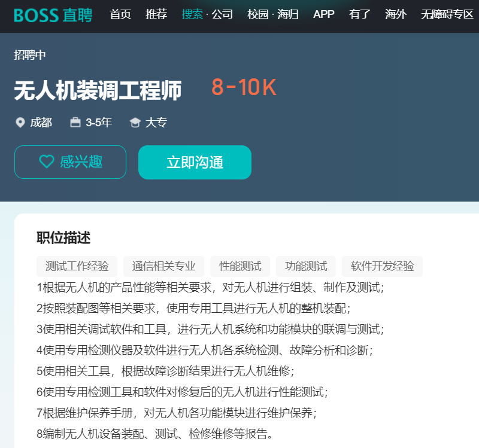Screen dimensions: 479x448
Task: Open the 公司 nav item
Action: click(x=222, y=14)
